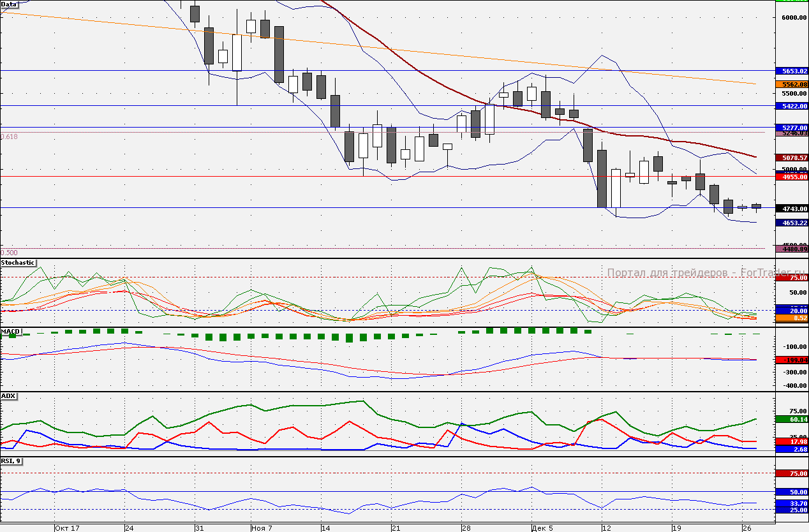Click the Data panel label

point(9,4)
